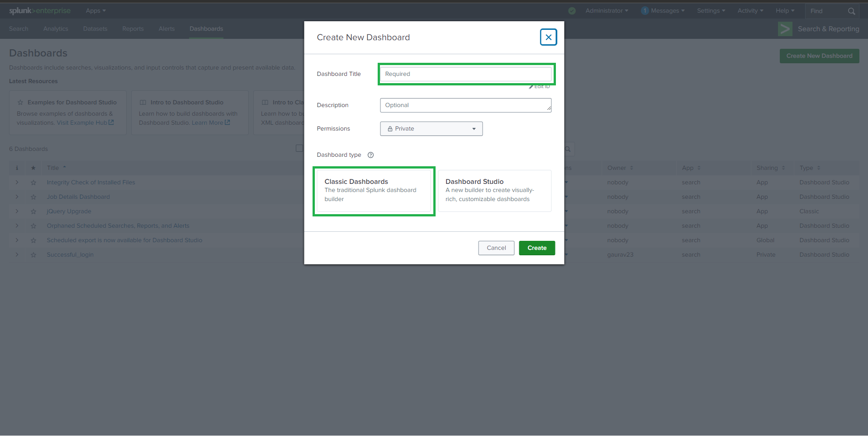Sort the table by Sharing column
Screen dimensions: 868x436
coord(771,168)
